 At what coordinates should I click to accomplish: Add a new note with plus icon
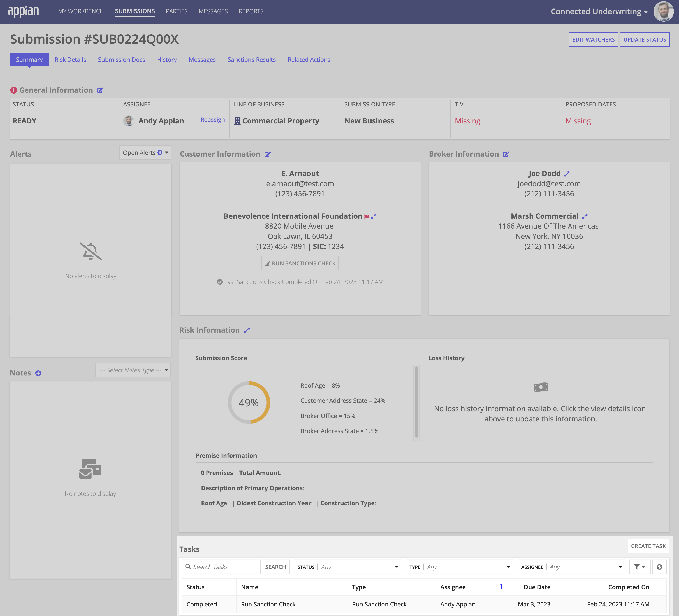click(x=38, y=373)
